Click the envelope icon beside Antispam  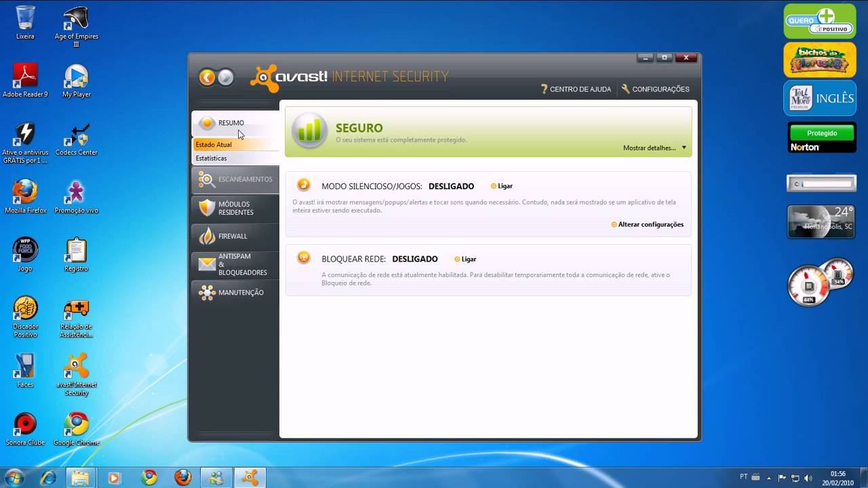(207, 264)
